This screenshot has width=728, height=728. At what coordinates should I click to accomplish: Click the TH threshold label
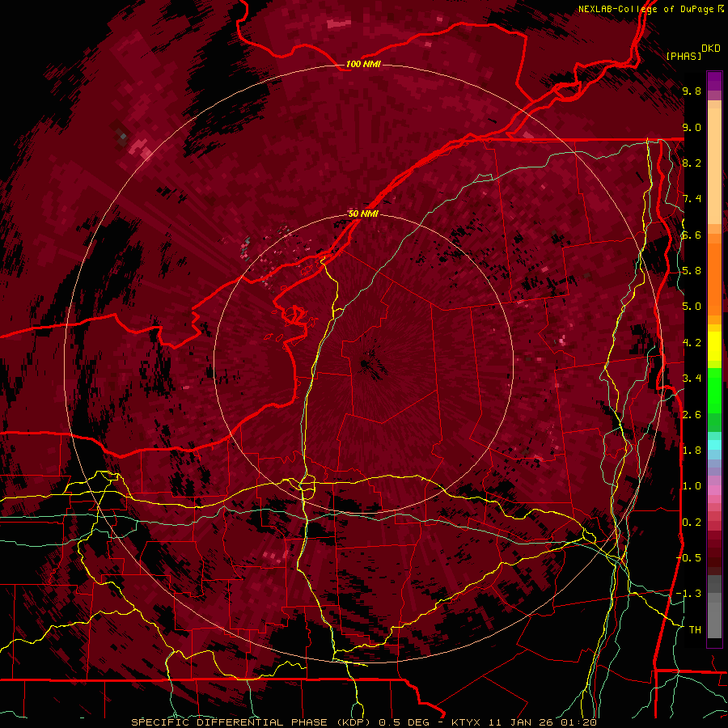(695, 630)
